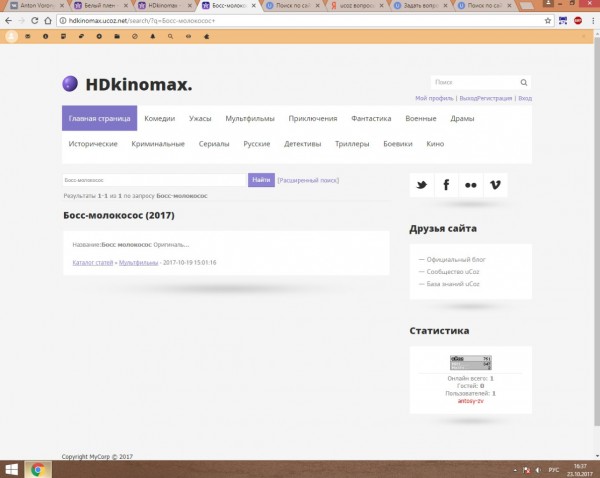Open the Windows Start button
This screenshot has width=600, height=478.
tap(11, 470)
